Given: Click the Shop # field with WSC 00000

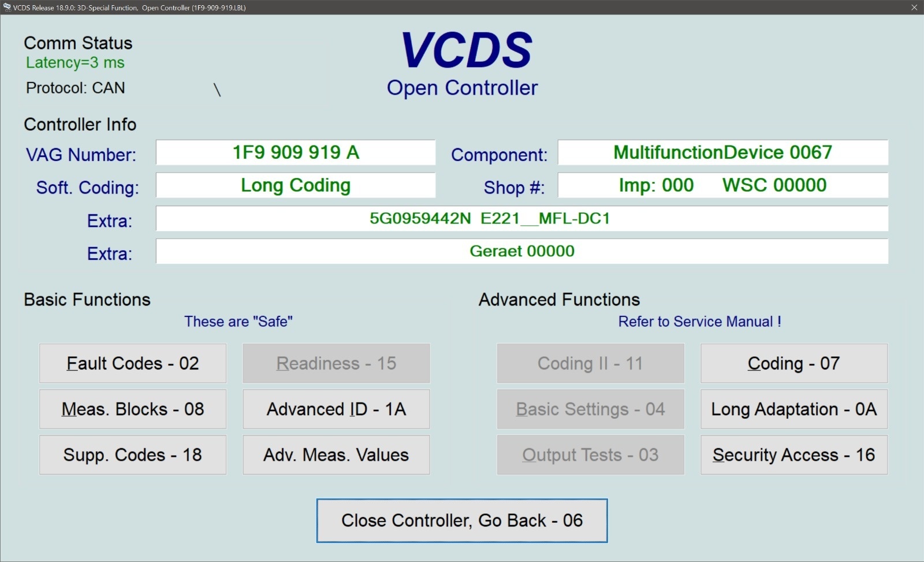Looking at the screenshot, I should tap(723, 185).
